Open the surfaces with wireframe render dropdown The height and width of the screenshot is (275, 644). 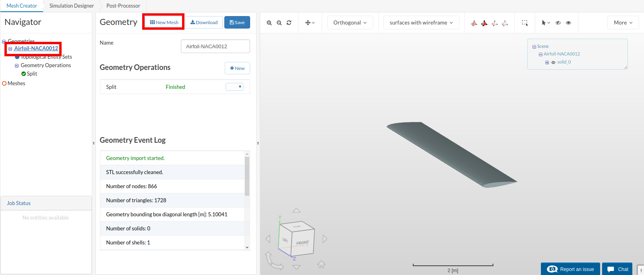pyautogui.click(x=421, y=23)
